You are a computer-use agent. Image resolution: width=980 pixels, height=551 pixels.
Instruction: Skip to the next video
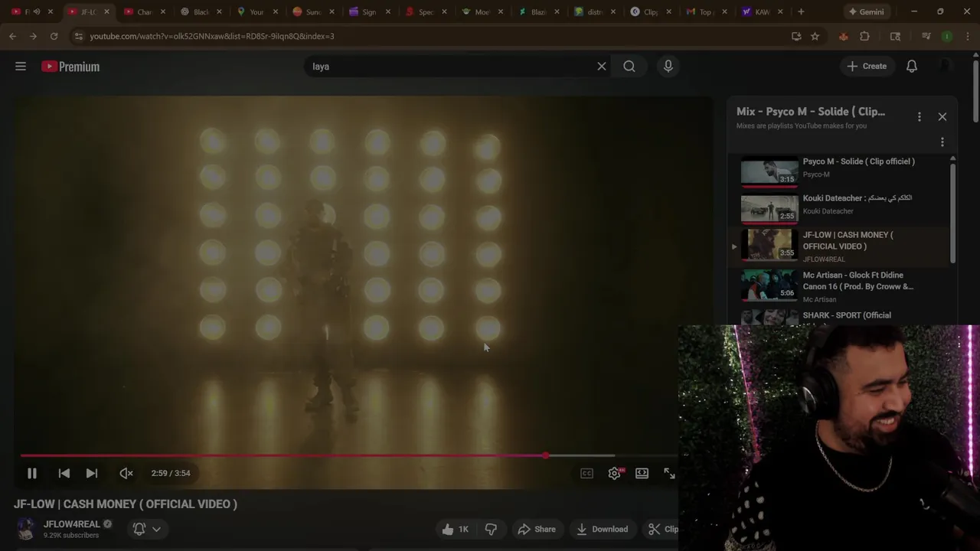92,473
